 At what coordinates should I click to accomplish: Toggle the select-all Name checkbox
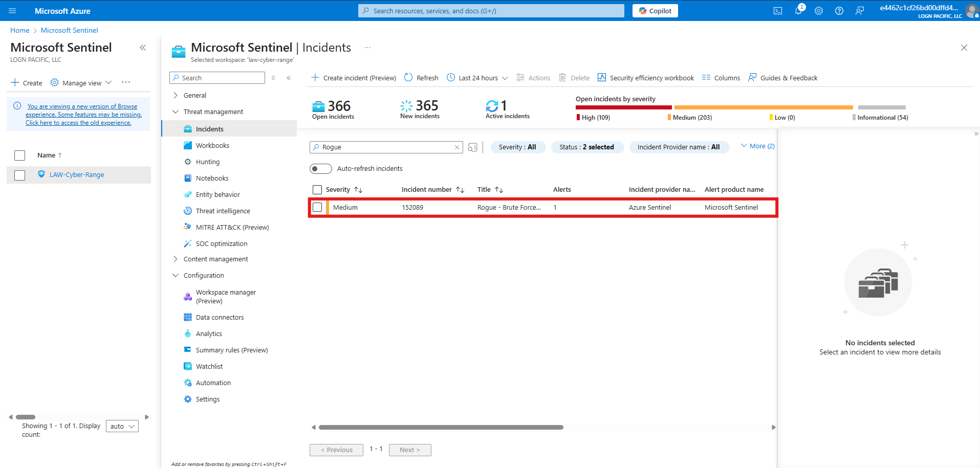tap(20, 155)
